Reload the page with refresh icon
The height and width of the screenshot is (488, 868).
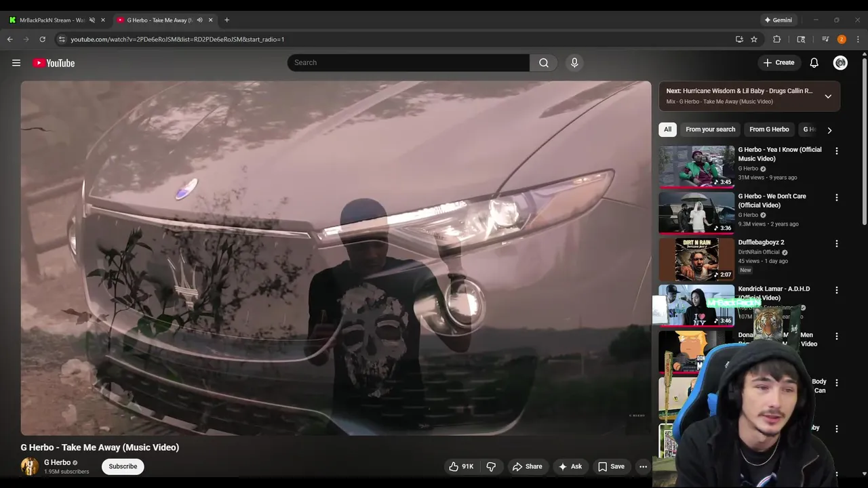(42, 39)
